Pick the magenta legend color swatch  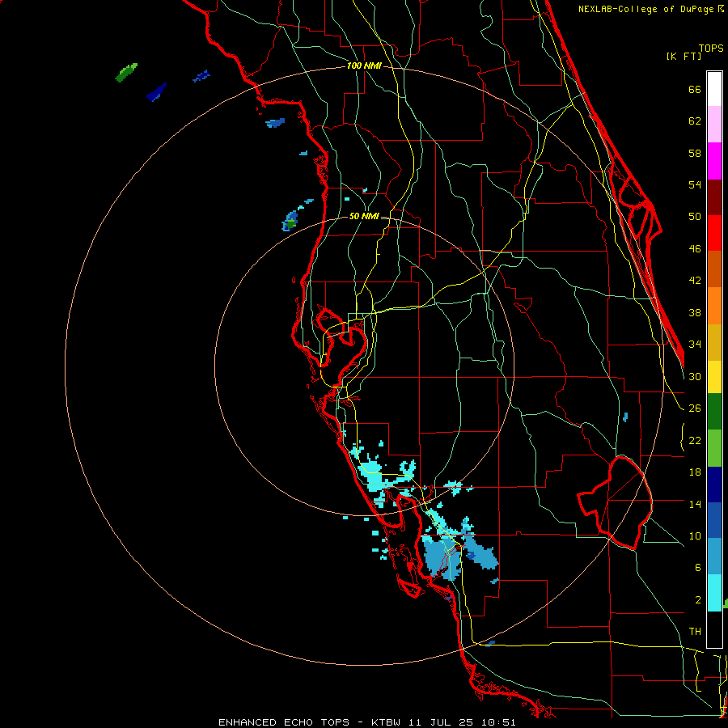tap(714, 161)
